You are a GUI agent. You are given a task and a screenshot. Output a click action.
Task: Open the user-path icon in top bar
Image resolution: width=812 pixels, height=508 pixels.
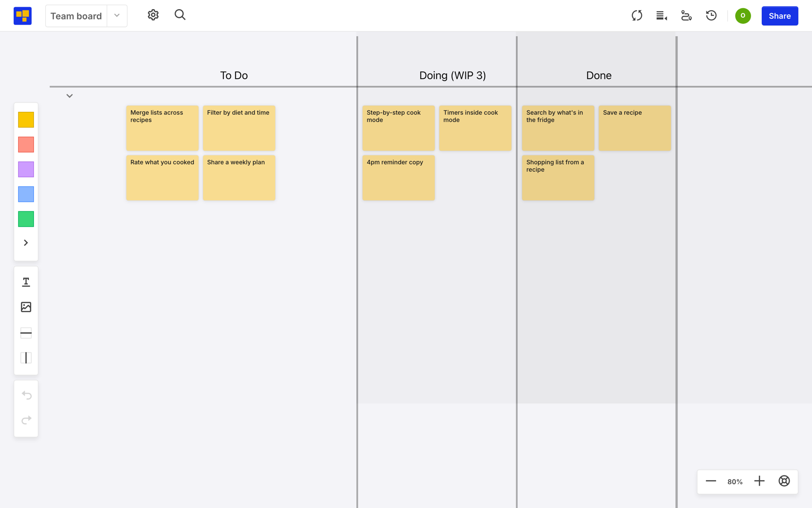click(687, 16)
